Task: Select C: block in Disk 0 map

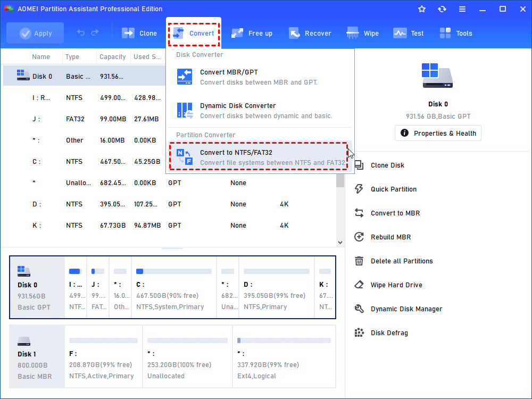Action: pos(174,287)
